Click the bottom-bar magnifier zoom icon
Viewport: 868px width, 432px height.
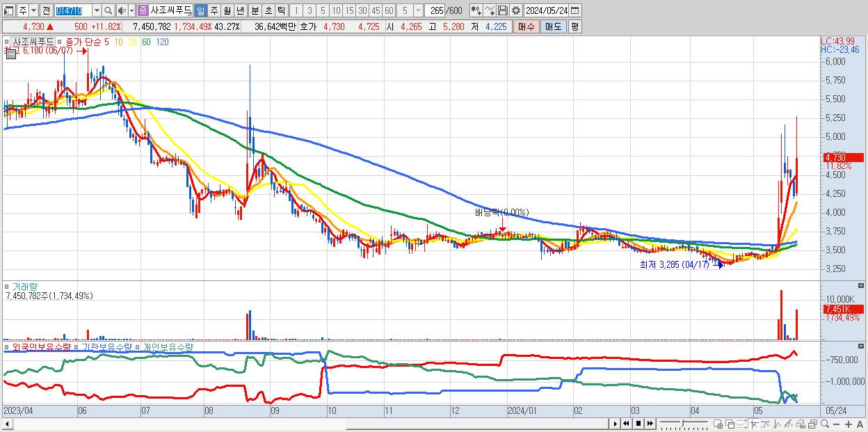point(825,424)
